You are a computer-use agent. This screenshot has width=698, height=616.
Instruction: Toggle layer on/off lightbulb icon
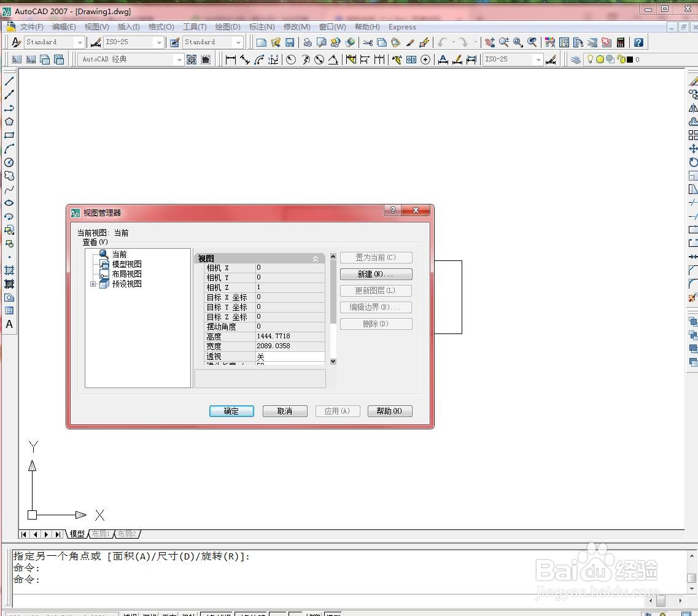[x=591, y=59]
